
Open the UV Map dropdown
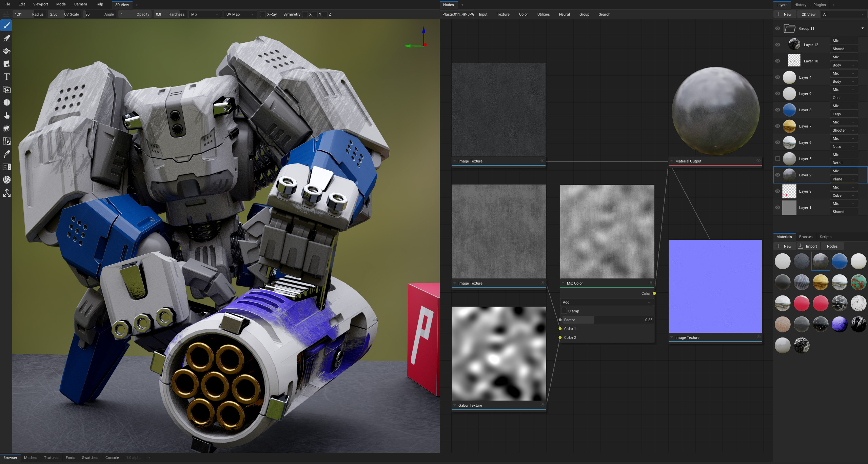(240, 14)
